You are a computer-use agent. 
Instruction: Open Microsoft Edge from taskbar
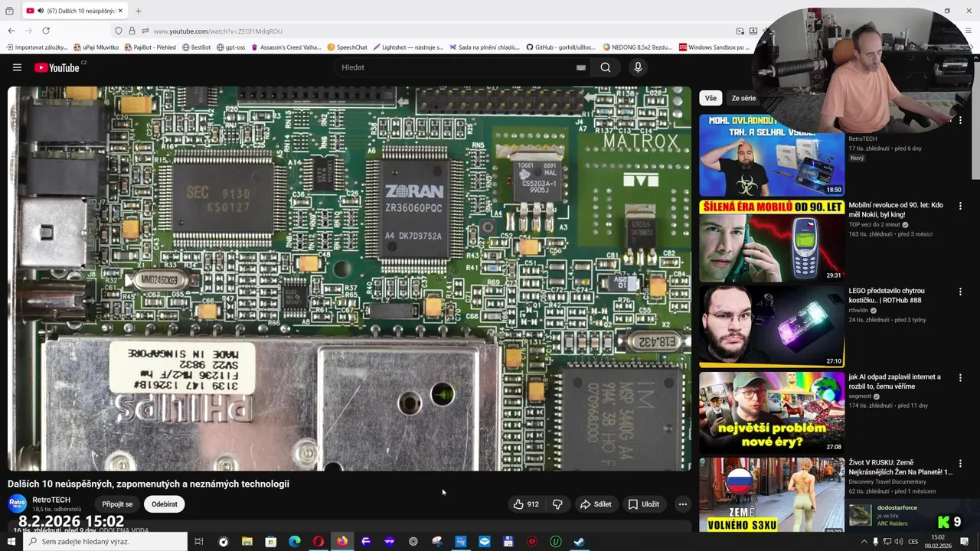pyautogui.click(x=294, y=541)
